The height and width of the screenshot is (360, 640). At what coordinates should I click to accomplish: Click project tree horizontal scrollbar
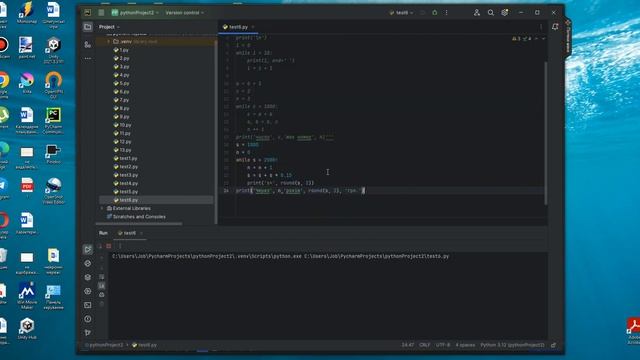pos(139,224)
